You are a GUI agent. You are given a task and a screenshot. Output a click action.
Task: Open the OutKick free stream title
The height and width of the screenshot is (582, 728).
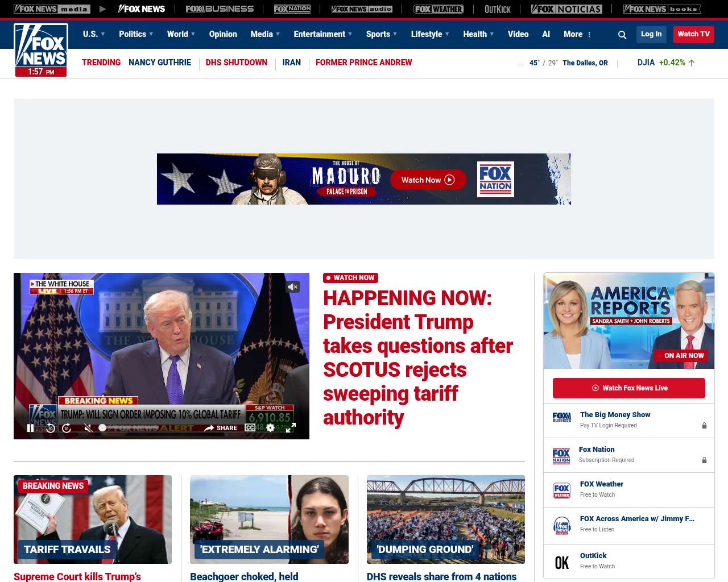pyautogui.click(x=593, y=556)
